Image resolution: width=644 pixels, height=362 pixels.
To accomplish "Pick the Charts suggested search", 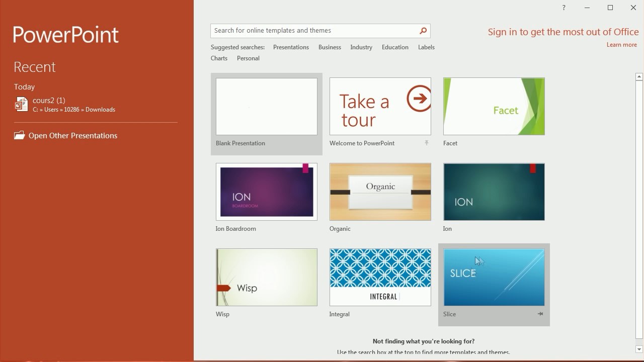I will [219, 58].
